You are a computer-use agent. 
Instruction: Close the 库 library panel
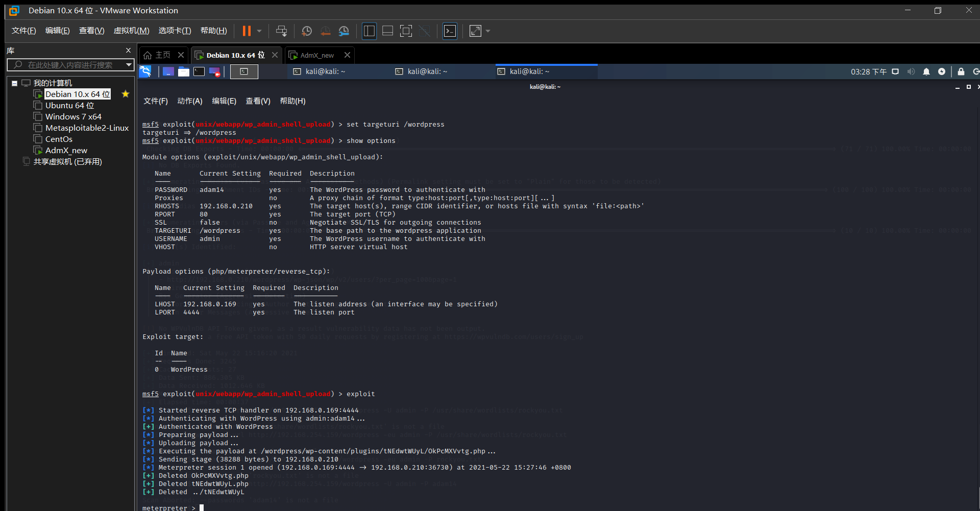(x=128, y=51)
